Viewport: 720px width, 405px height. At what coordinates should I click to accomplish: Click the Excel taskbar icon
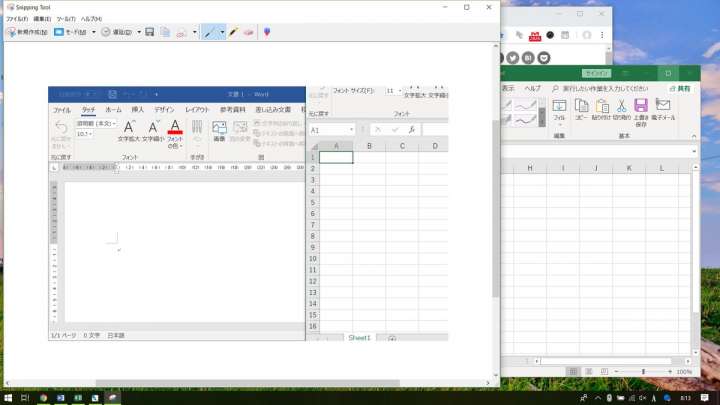[78, 398]
